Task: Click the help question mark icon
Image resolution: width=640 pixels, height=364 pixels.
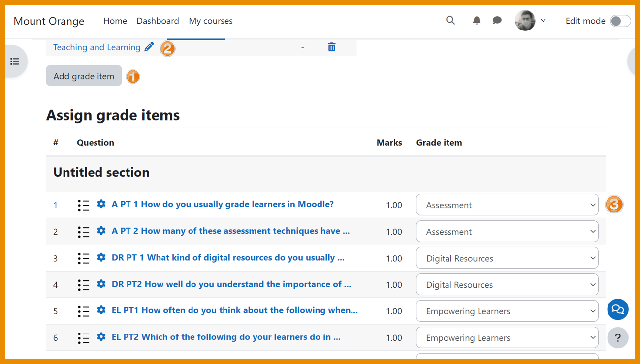Action: coord(617,337)
